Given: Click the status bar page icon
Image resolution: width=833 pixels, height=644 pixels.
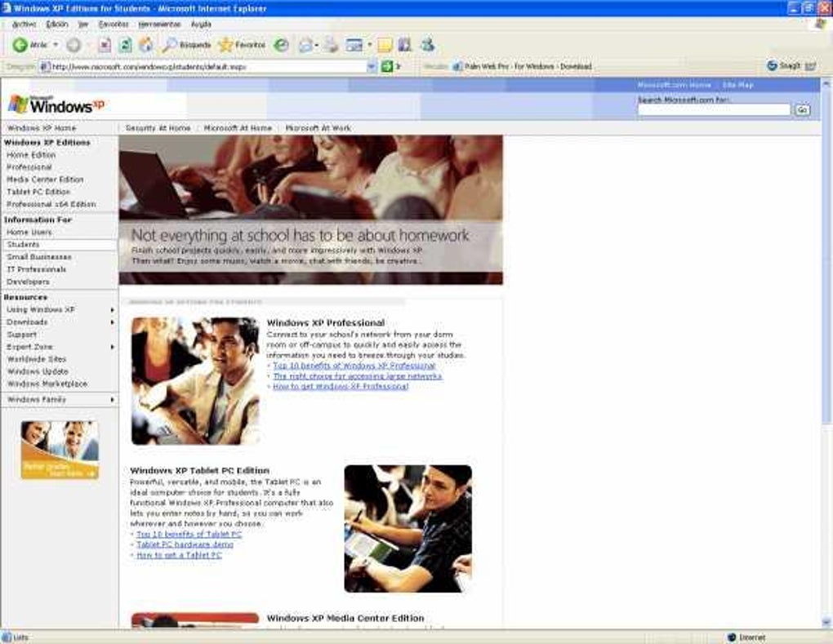Looking at the screenshot, I should point(7,637).
